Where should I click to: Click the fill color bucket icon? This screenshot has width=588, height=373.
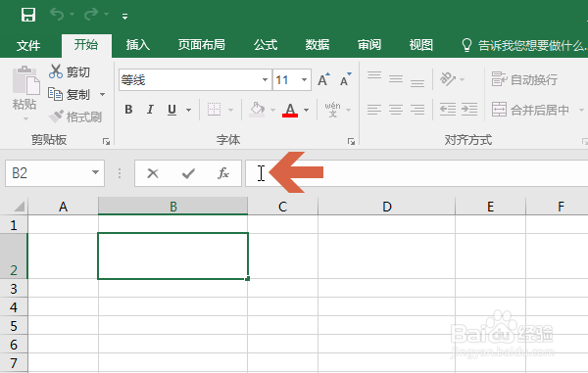[x=257, y=110]
